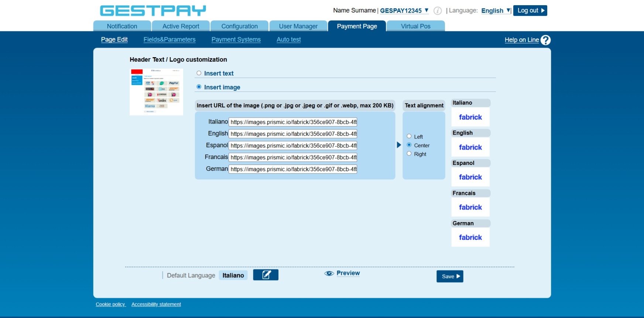The image size is (644, 318).
Task: Click the Francais fabrick logo preview
Action: pyautogui.click(x=470, y=207)
